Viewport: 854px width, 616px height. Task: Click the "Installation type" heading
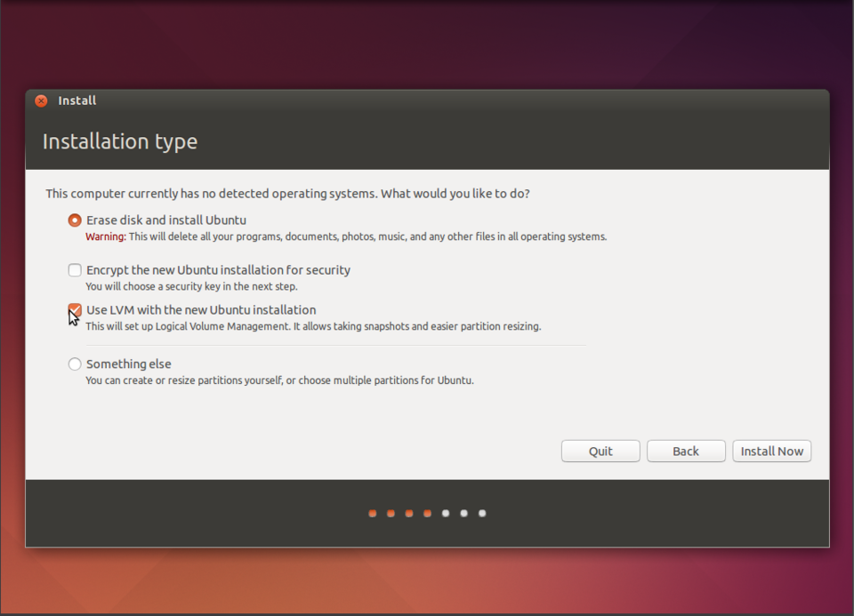tap(119, 141)
